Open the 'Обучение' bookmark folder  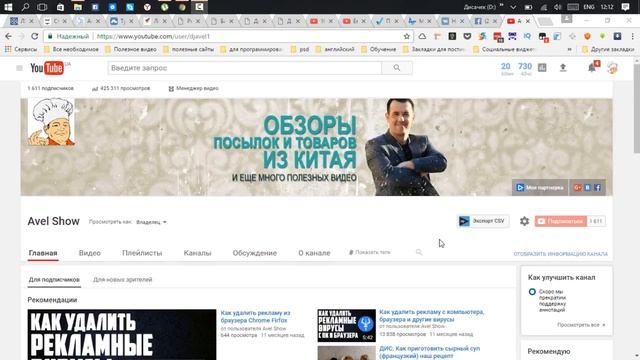(x=379, y=49)
